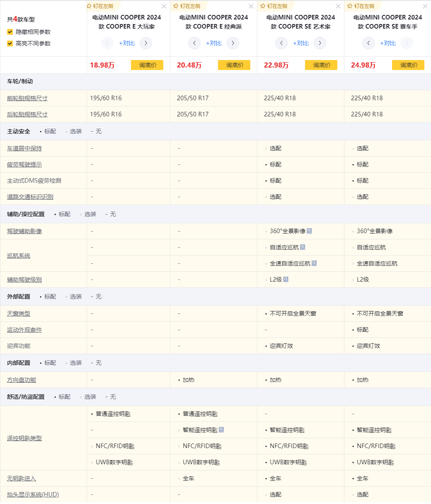Move COOPER SE 赛车手 column right
The width and height of the screenshot is (431, 504).
coord(407,43)
